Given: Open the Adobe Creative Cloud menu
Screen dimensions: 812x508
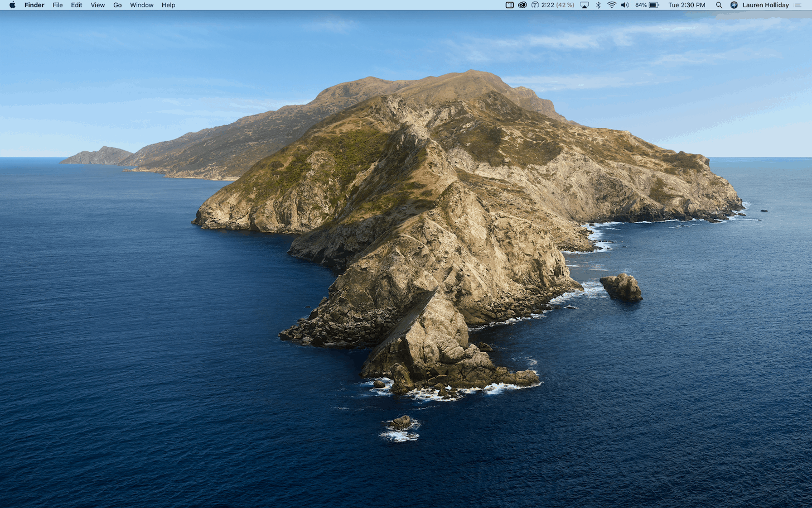Looking at the screenshot, I should click(522, 5).
